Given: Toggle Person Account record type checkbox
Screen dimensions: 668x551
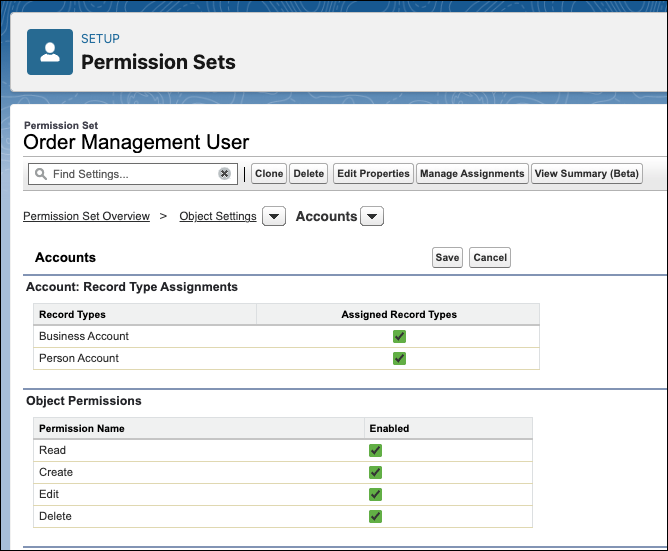Looking at the screenshot, I should (399, 358).
